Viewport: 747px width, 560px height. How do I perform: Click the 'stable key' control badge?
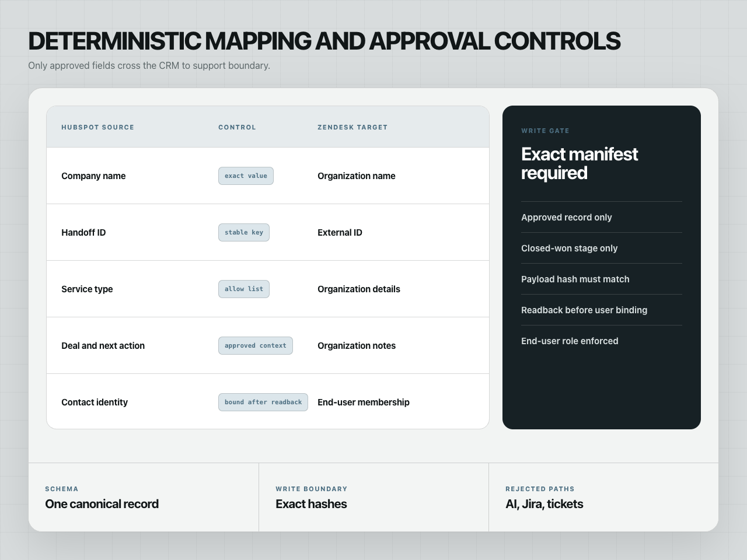[244, 232]
